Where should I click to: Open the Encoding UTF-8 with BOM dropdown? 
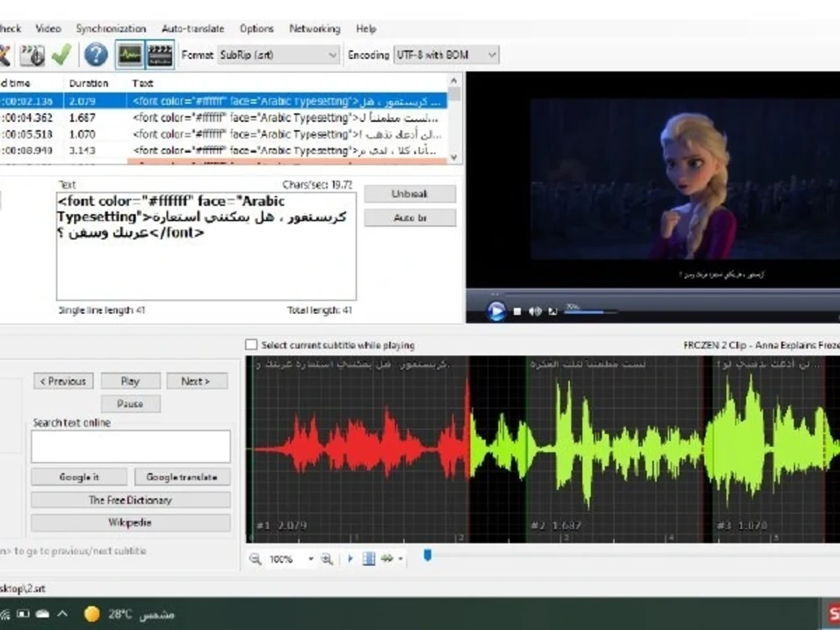point(446,55)
